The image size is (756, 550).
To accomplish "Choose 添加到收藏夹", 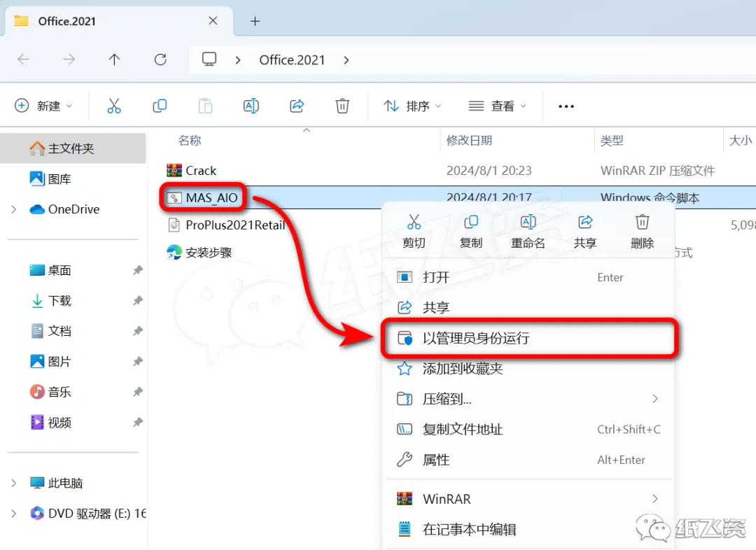I will pos(528,369).
